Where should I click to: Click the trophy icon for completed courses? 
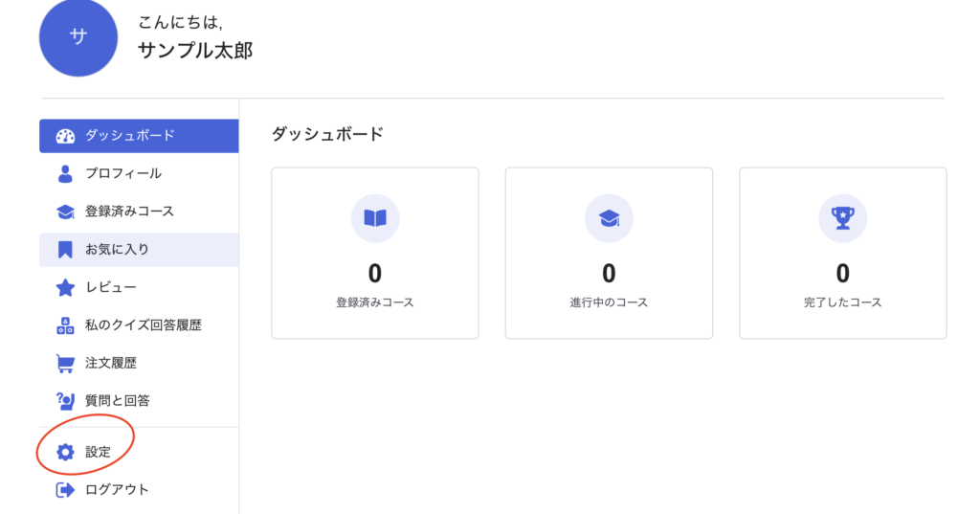(842, 218)
